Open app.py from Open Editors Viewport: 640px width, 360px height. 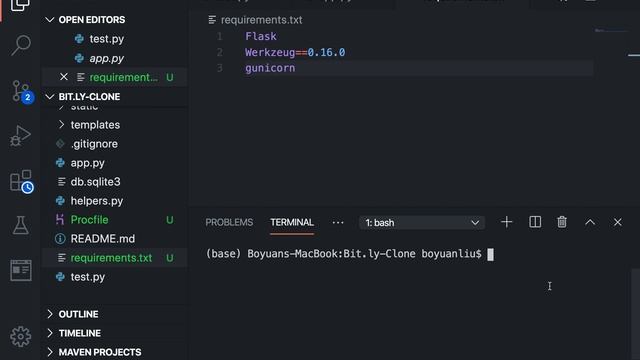tap(107, 58)
